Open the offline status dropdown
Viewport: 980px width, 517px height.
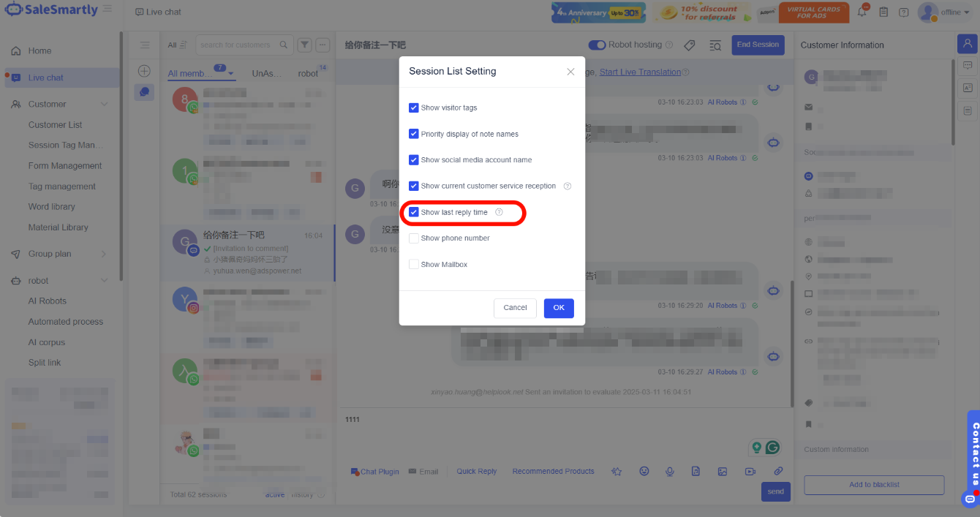point(954,12)
